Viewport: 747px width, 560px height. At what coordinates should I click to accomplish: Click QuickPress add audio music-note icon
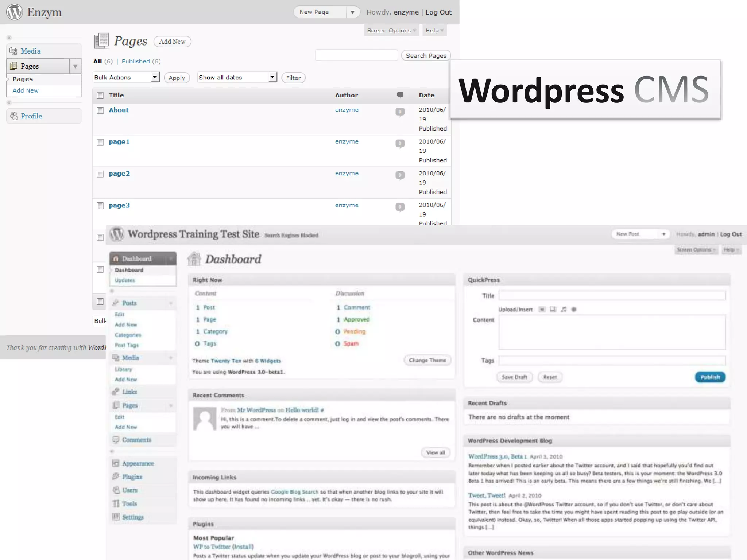pos(564,310)
